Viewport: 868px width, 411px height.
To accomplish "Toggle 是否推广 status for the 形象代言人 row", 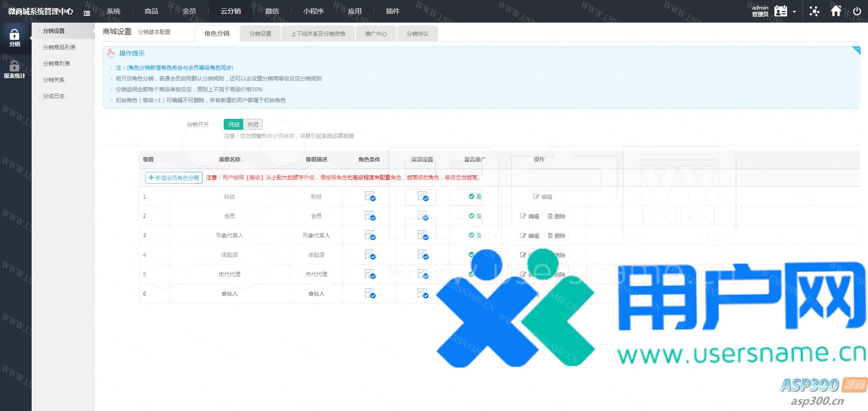I will pyautogui.click(x=475, y=236).
